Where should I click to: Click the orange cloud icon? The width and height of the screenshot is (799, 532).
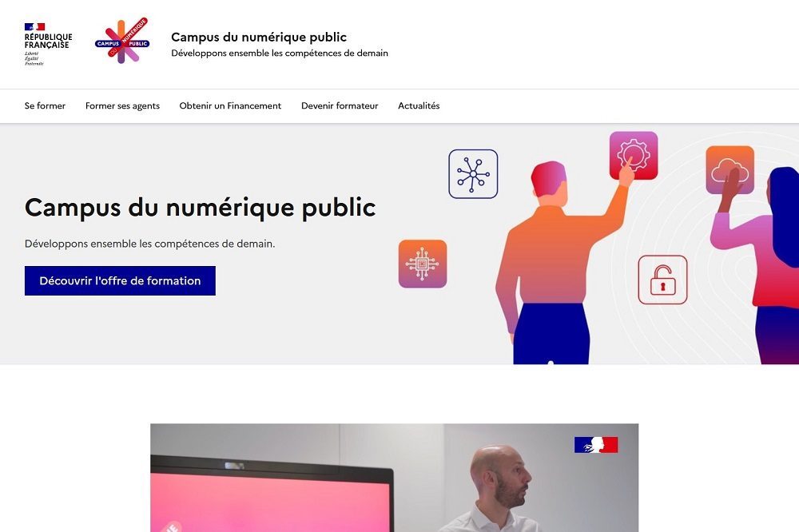pyautogui.click(x=729, y=169)
